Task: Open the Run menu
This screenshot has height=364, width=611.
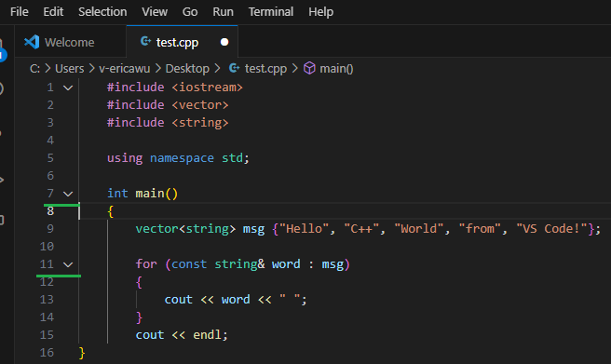Action: click(x=223, y=12)
